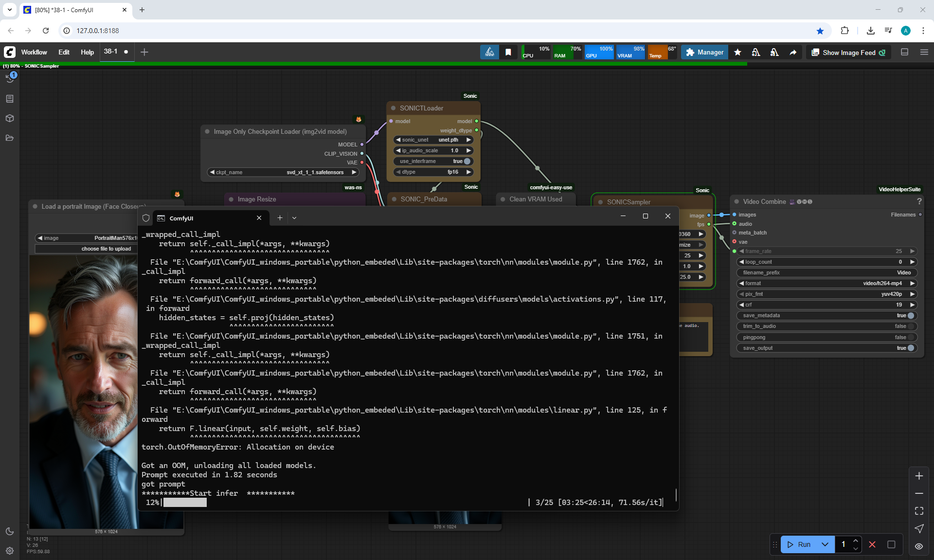Open the node library sidebar icon

(10, 99)
